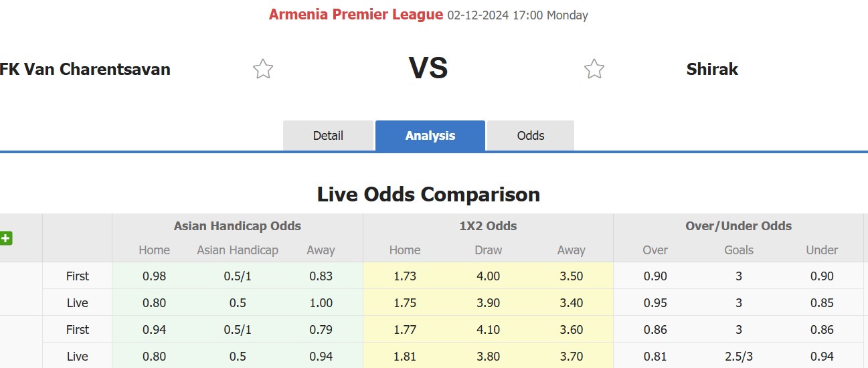This screenshot has height=368, width=868.
Task: Favorite Shirak using its star icon
Action: [x=594, y=69]
